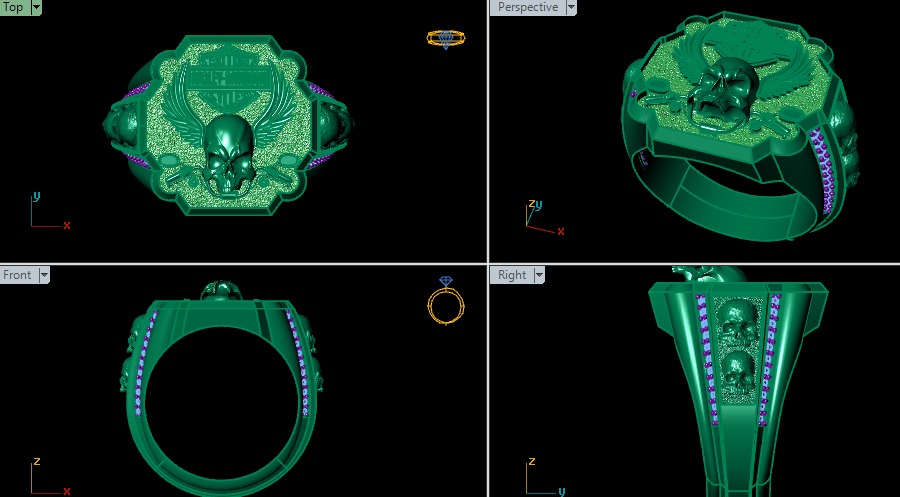Select the orange ring icon in Top viewport
Viewport: 900px width, 497px height.
point(446,39)
